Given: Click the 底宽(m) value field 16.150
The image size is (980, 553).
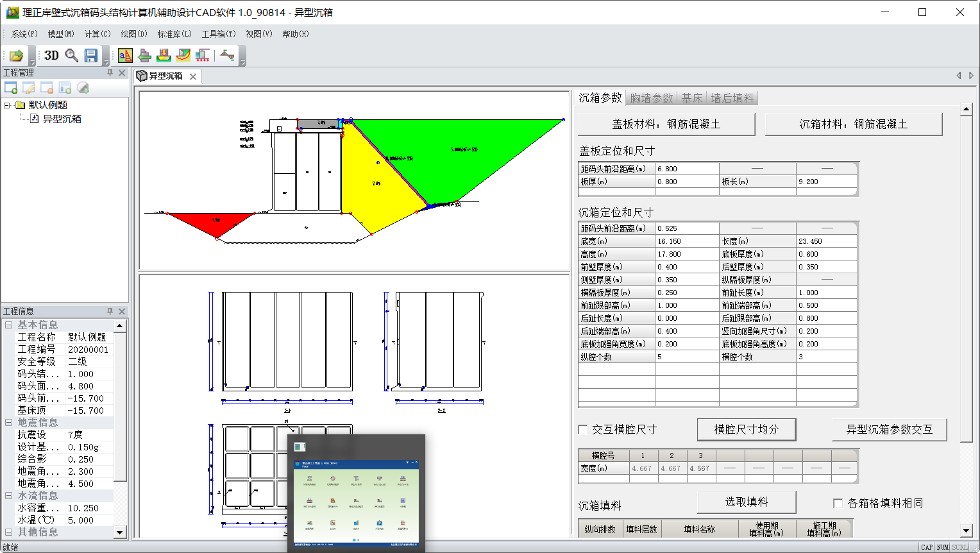Looking at the screenshot, I should pos(686,242).
